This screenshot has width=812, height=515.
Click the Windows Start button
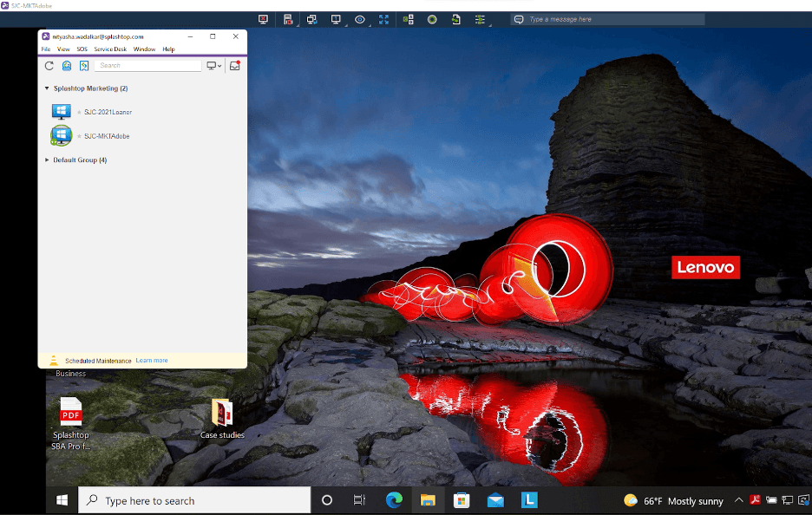tap(62, 500)
